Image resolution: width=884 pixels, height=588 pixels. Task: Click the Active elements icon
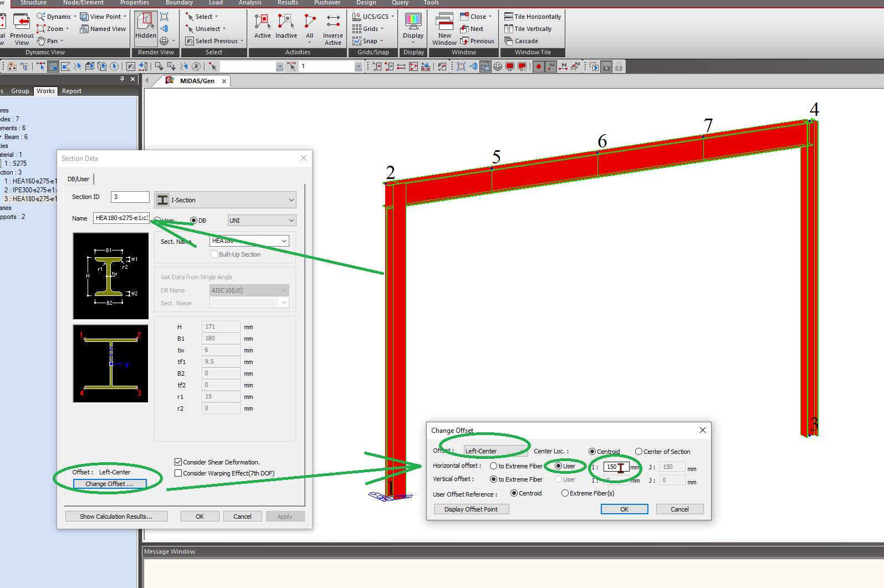pos(263,22)
